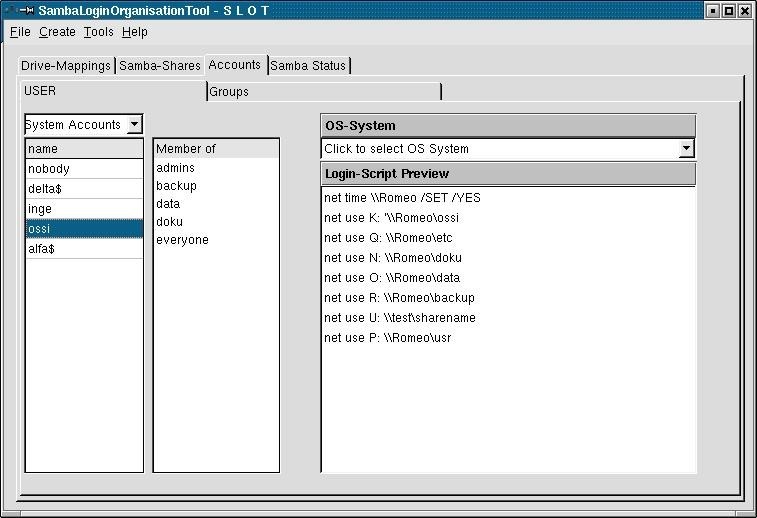Minimize the SLOT window

(713, 10)
